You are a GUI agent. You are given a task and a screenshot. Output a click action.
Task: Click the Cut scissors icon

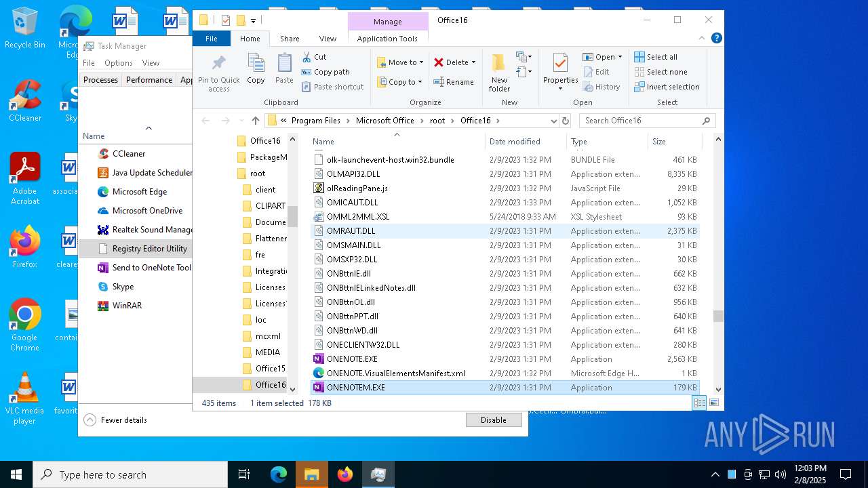(307, 57)
